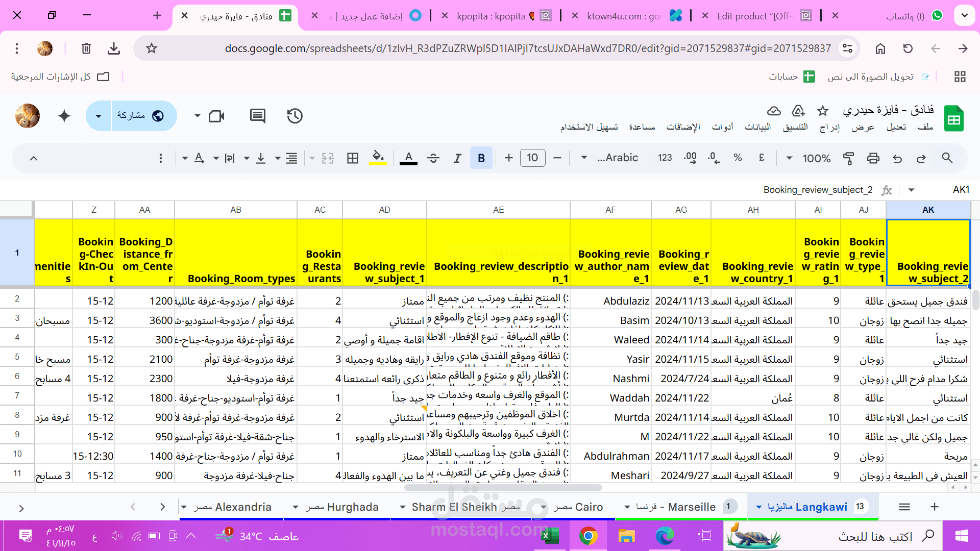Click the merge cells icon
Viewport: 980px width, 551px height.
[328, 158]
